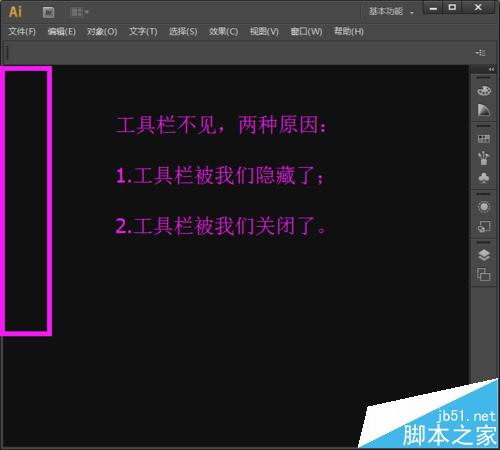500x450 pixels.
Task: Click the text 工具栏不见,两种原因:
Action: (221, 125)
